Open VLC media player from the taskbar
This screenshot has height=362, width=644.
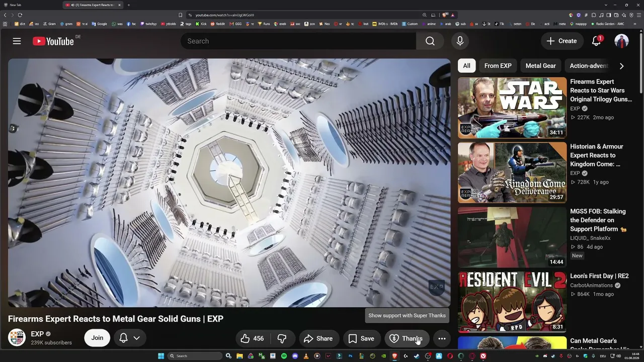point(306,356)
